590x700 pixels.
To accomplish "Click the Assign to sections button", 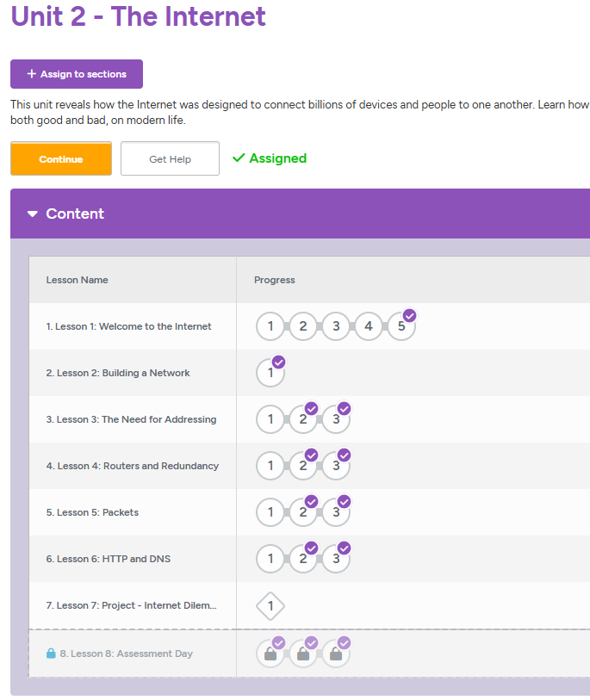I will 76,74.
